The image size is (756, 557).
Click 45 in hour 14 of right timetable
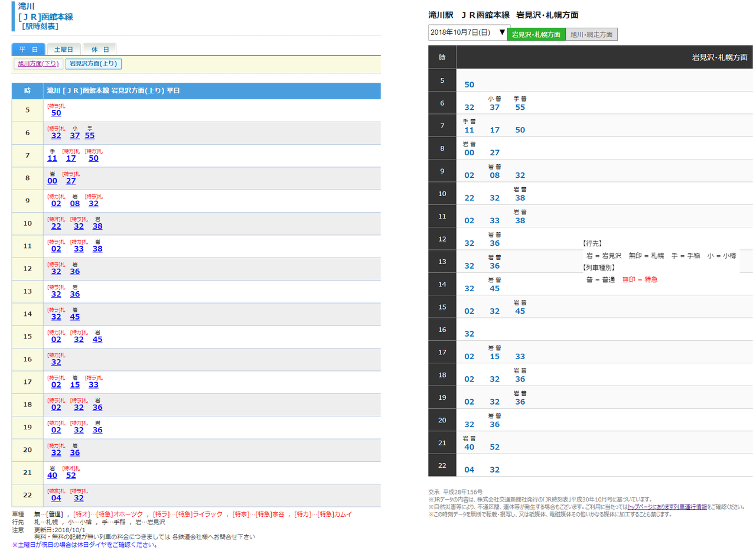click(495, 289)
